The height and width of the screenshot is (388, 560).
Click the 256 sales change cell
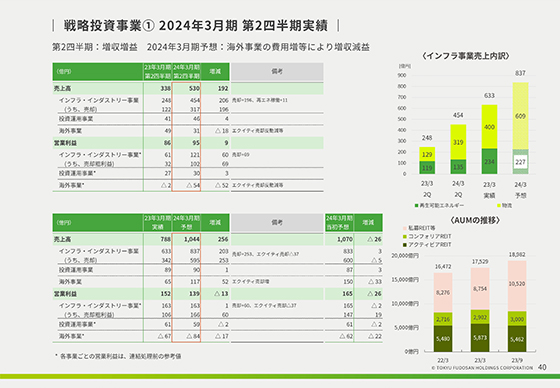click(x=223, y=239)
